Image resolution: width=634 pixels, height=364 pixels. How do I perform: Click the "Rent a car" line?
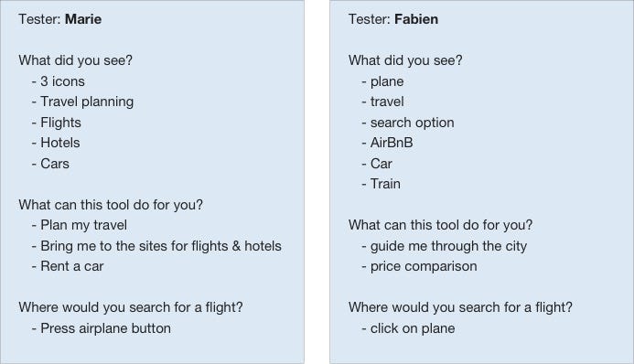coord(72,266)
